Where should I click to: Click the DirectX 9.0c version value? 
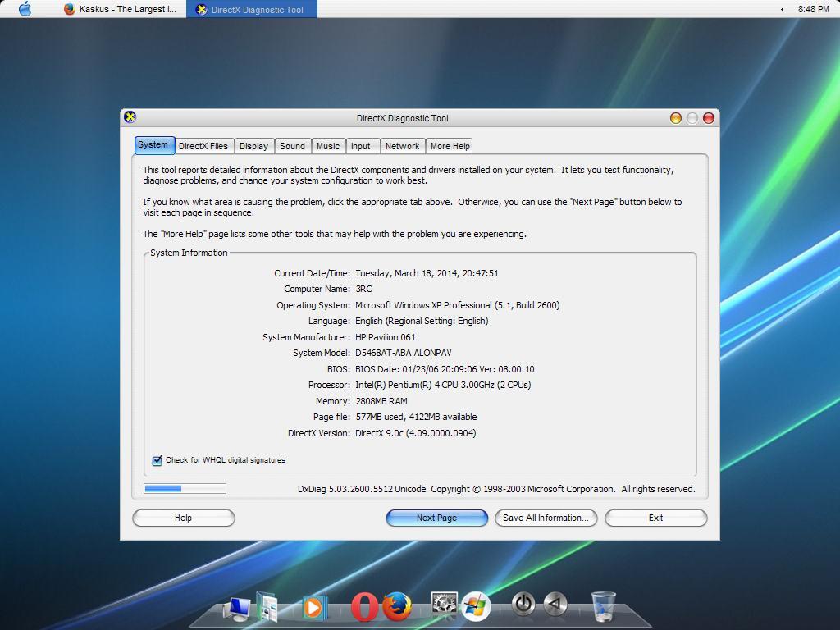(x=416, y=433)
